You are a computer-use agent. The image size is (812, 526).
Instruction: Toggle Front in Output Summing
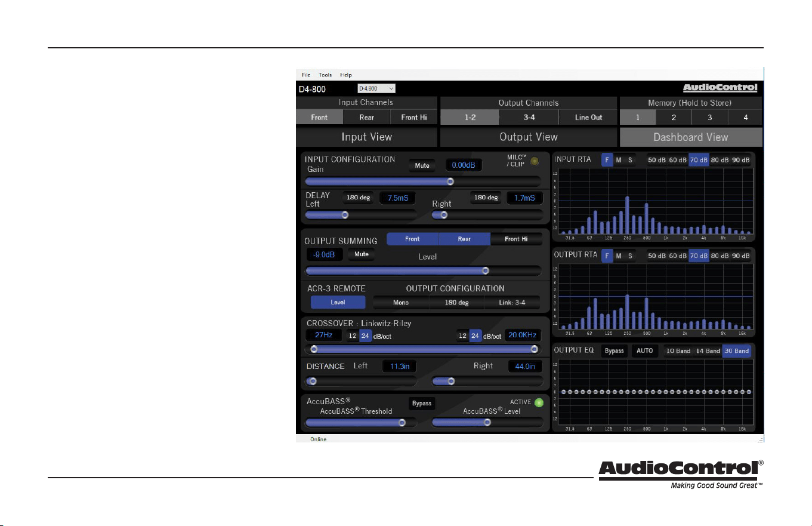tap(412, 239)
